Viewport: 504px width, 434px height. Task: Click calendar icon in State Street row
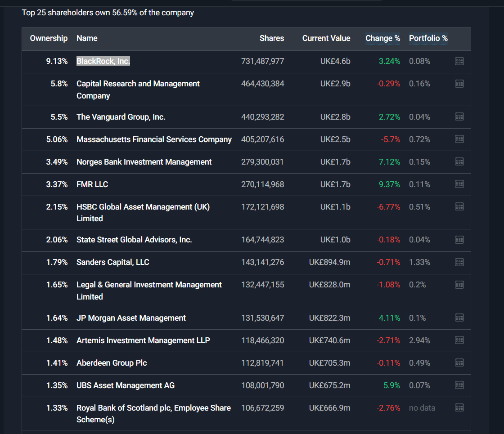point(459,240)
